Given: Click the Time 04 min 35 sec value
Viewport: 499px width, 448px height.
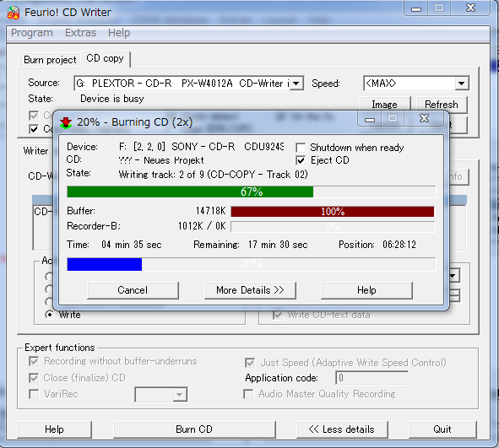Looking at the screenshot, I should point(132,245).
